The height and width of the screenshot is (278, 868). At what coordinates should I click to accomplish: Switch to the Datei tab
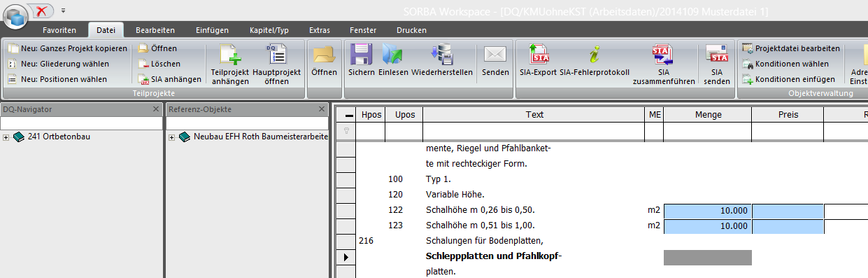tap(106, 30)
